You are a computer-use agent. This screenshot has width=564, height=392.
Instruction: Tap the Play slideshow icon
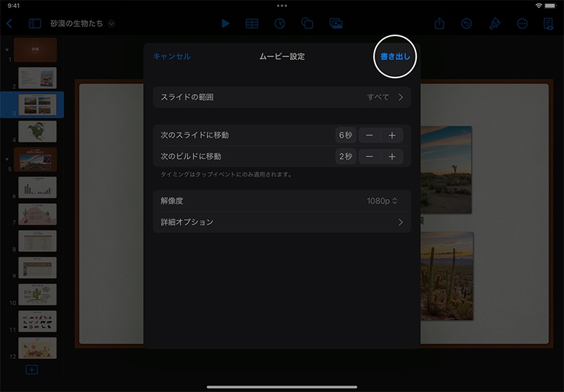tap(225, 24)
